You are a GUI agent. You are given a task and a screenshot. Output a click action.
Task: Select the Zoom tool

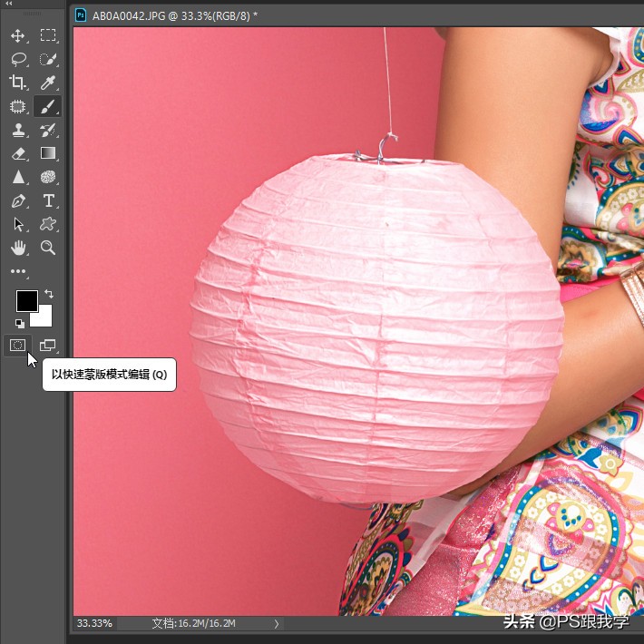[48, 248]
